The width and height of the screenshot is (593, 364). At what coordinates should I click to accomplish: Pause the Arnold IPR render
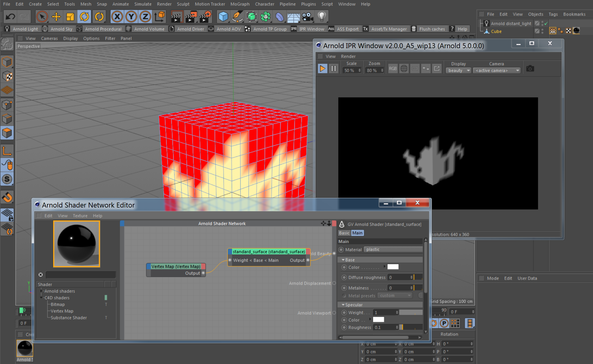click(334, 69)
